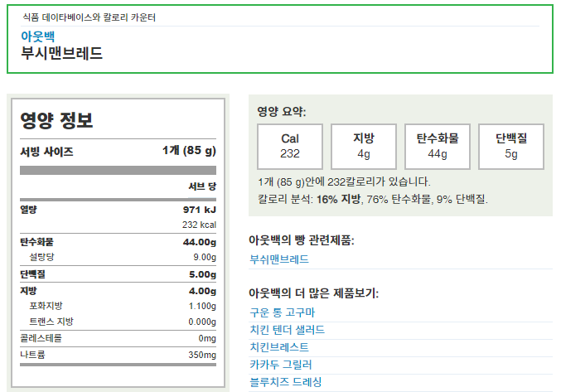Click the 영양 정보 heading
The width and height of the screenshot is (561, 392).
tap(56, 120)
